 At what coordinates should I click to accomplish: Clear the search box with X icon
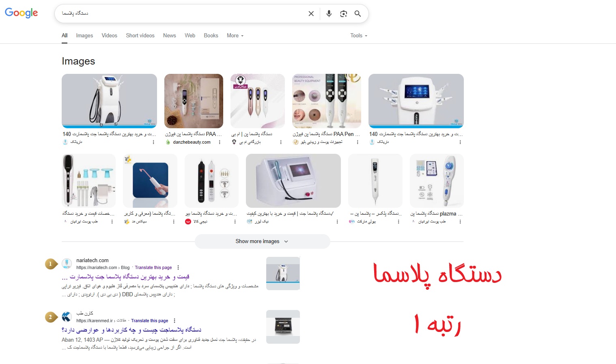[311, 14]
